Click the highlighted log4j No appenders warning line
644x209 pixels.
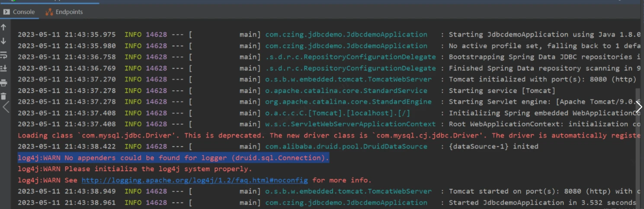[x=173, y=158]
